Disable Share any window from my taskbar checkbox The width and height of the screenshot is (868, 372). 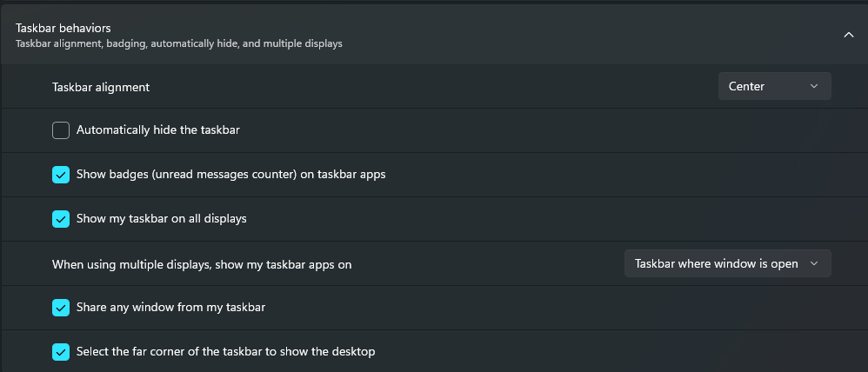(61, 308)
